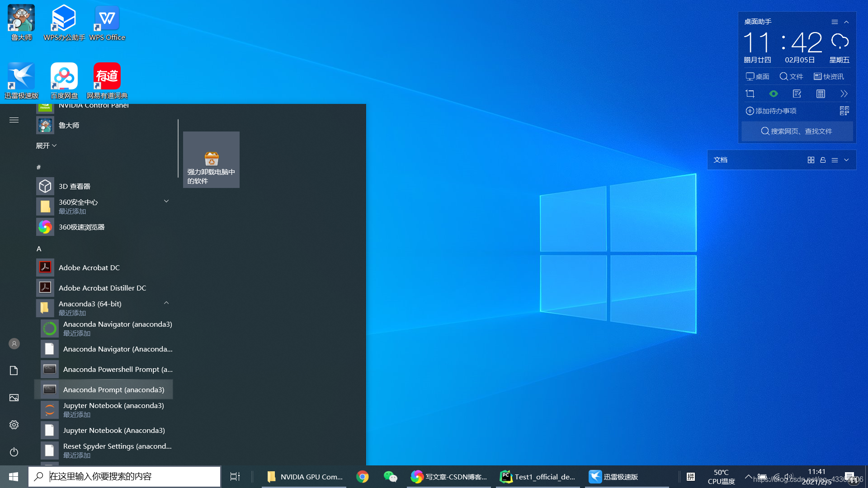The image size is (868, 488).
Task: Click the screenshot crop icon in 桌面助手
Action: tap(750, 94)
